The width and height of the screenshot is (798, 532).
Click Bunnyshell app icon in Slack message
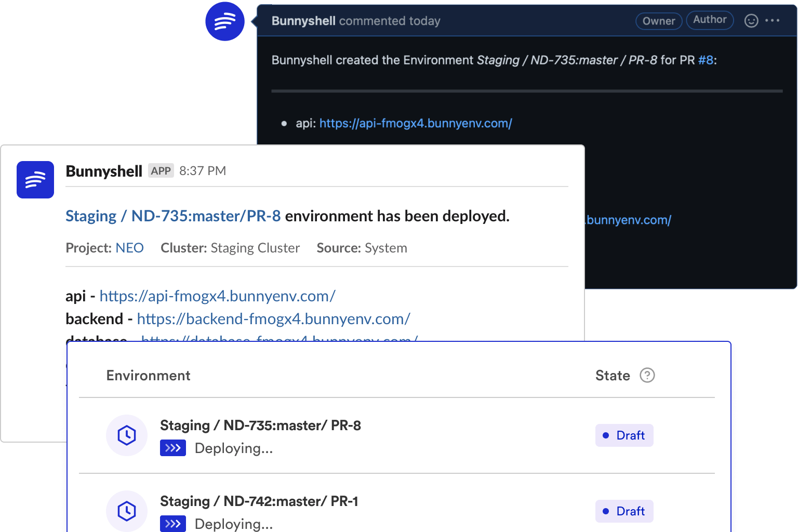tap(35, 180)
